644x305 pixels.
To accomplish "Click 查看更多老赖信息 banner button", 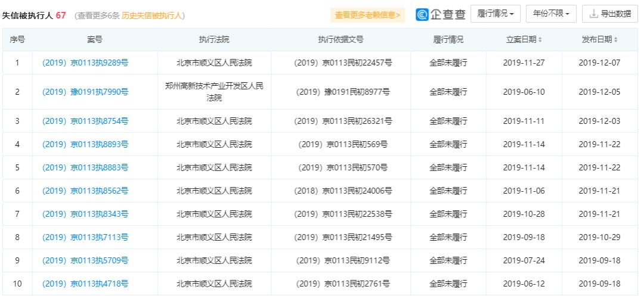I will click(367, 15).
